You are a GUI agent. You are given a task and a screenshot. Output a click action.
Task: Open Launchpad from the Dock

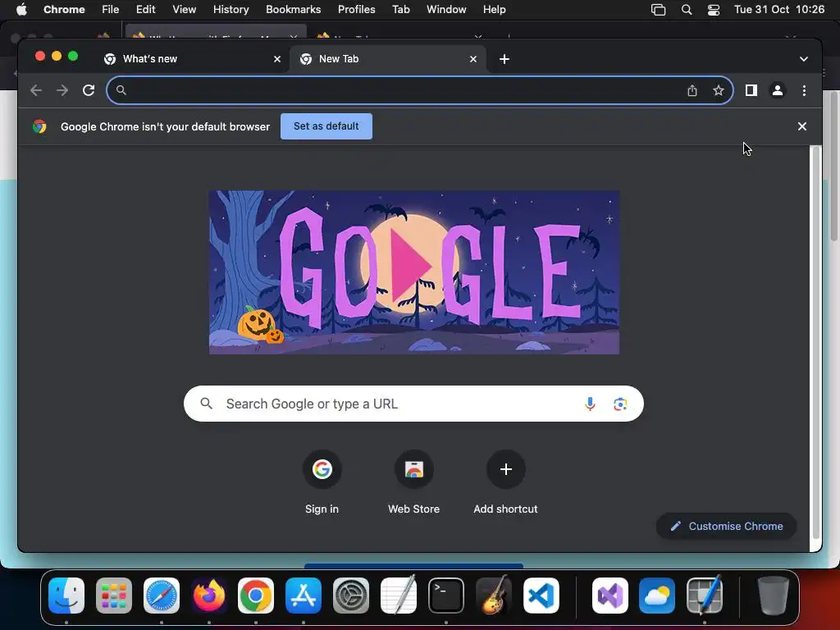coord(113,596)
